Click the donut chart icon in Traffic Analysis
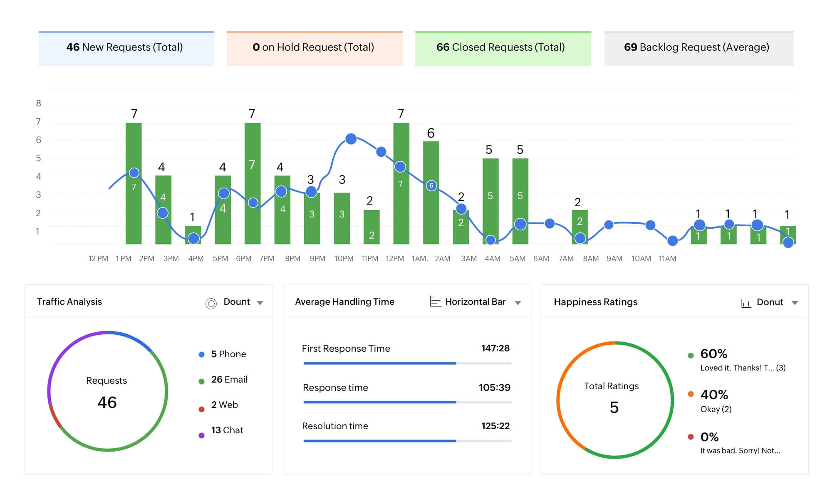Viewport: 832px width, 504px height. click(x=211, y=304)
